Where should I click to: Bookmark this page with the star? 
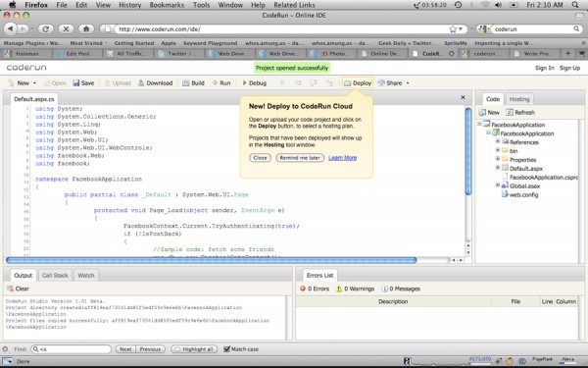[x=453, y=28]
